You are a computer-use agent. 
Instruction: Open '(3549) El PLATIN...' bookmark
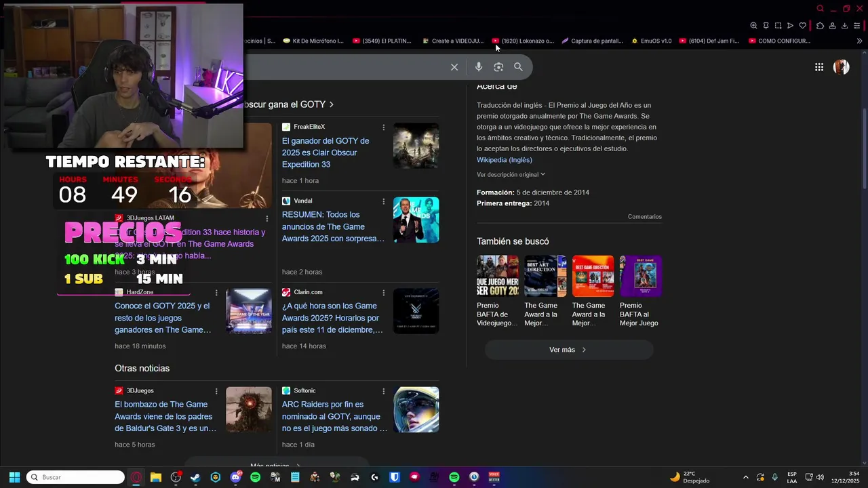[382, 41]
